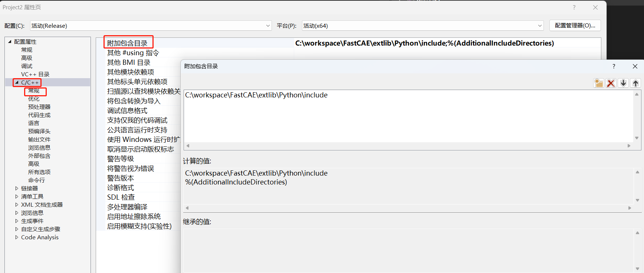The width and height of the screenshot is (644, 273).
Task: Select SDL 检查 property
Action: point(121,197)
